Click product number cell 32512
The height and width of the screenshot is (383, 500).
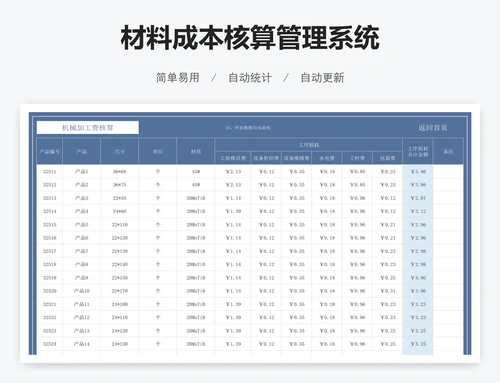point(49,185)
